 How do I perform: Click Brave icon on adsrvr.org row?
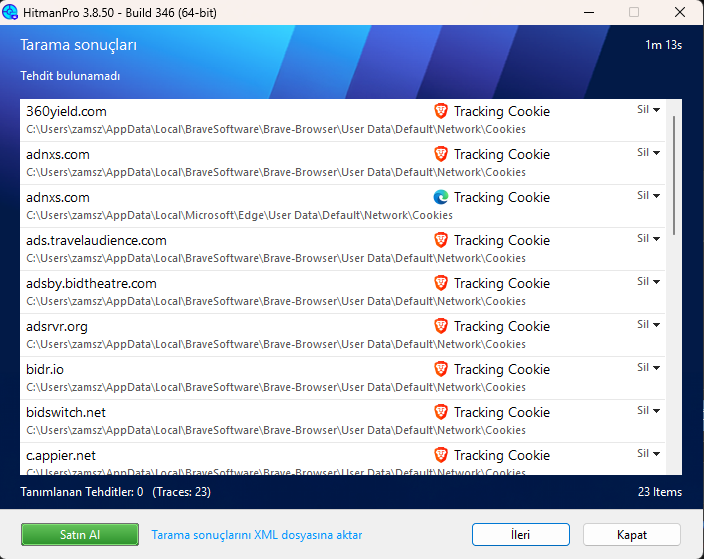click(441, 326)
